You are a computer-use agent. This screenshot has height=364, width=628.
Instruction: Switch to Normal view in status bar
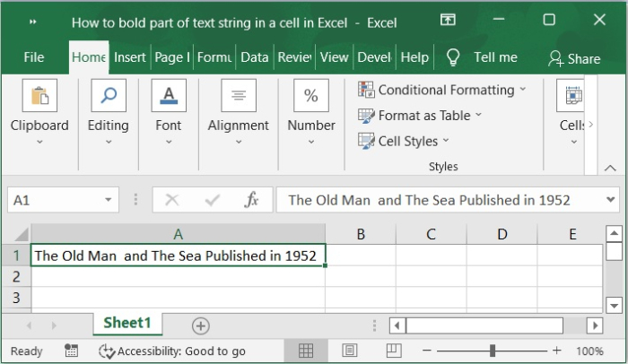point(306,351)
